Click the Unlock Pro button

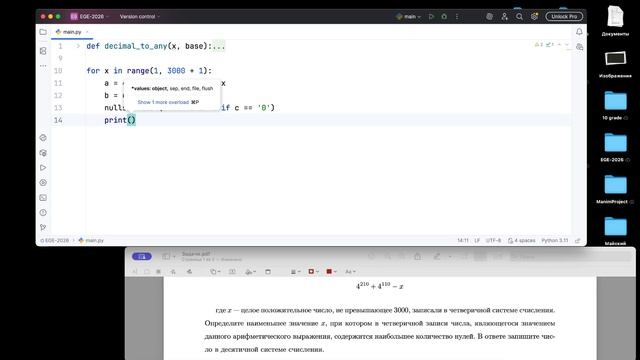564,17
